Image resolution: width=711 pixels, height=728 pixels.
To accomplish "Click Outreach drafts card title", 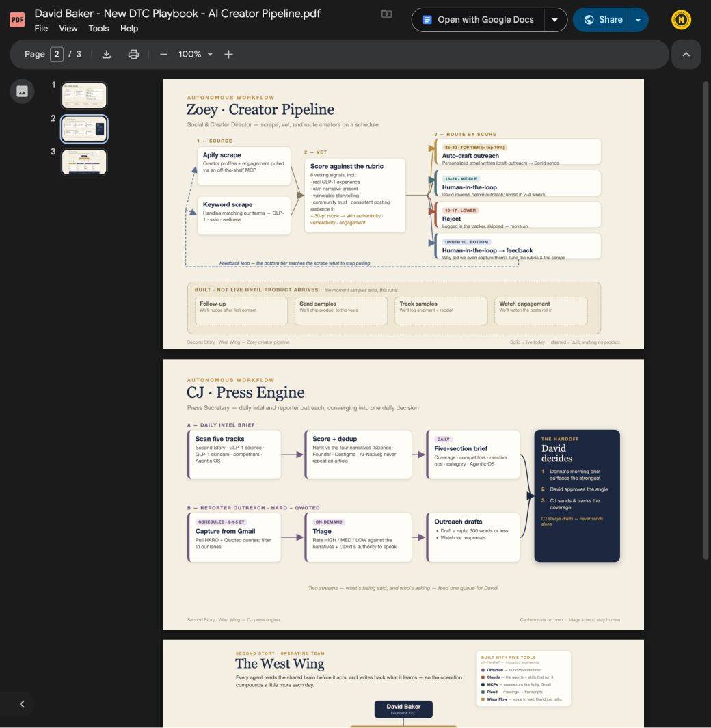I will 458,522.
